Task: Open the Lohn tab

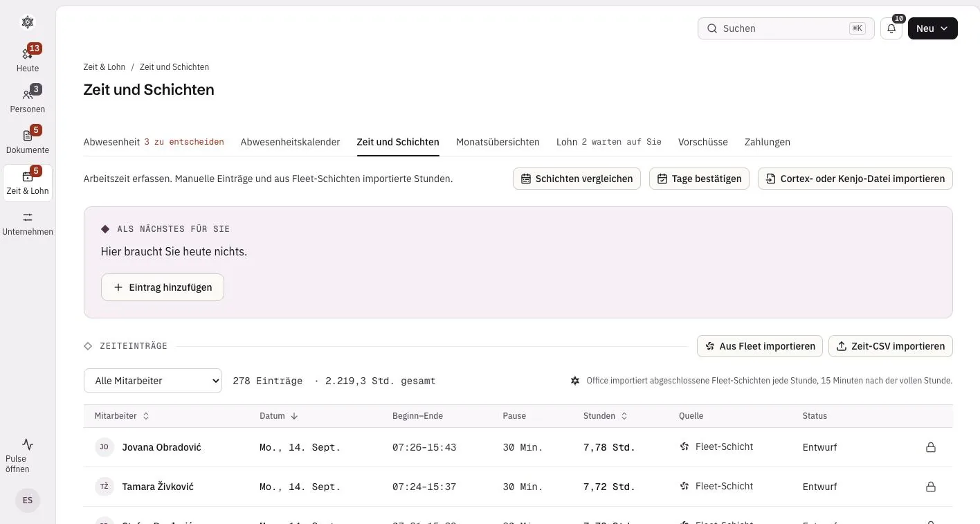Action: point(609,142)
